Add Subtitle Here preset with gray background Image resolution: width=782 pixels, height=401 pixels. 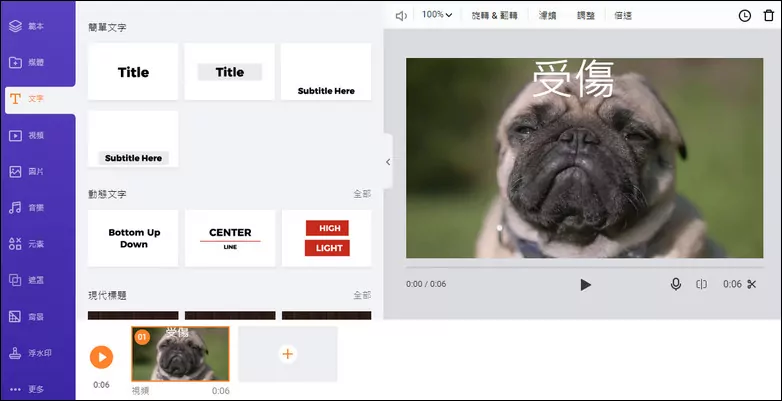click(x=133, y=139)
